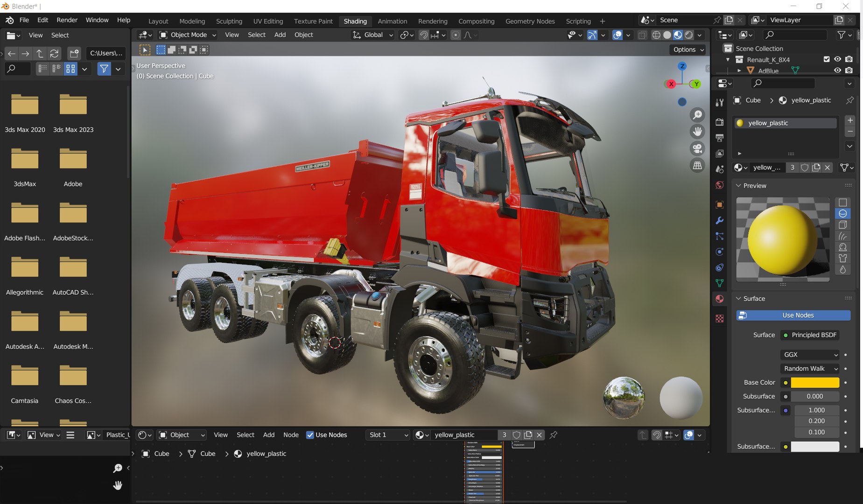Open Object Data green triangle icon
Screen dimensions: 863x504
[720, 283]
